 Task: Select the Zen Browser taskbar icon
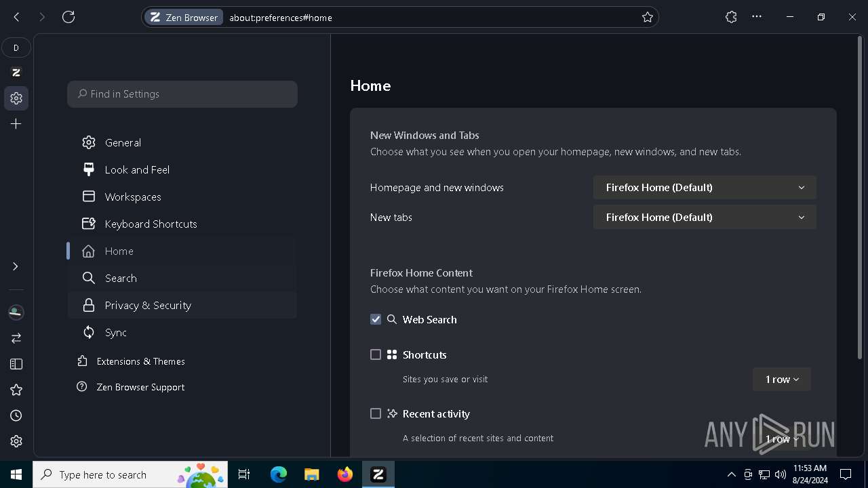tap(378, 474)
